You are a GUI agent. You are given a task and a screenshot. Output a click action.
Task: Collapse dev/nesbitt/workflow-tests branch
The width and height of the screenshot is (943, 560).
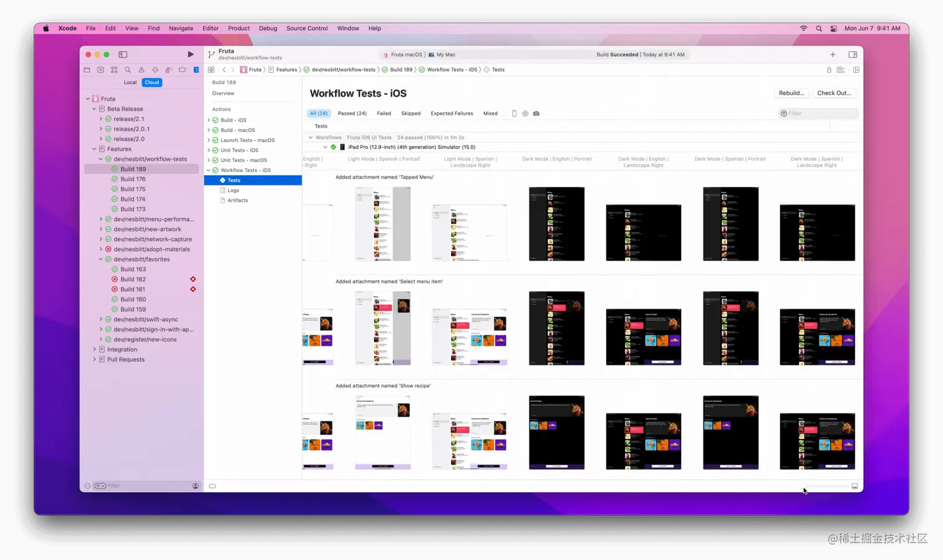pyautogui.click(x=101, y=159)
